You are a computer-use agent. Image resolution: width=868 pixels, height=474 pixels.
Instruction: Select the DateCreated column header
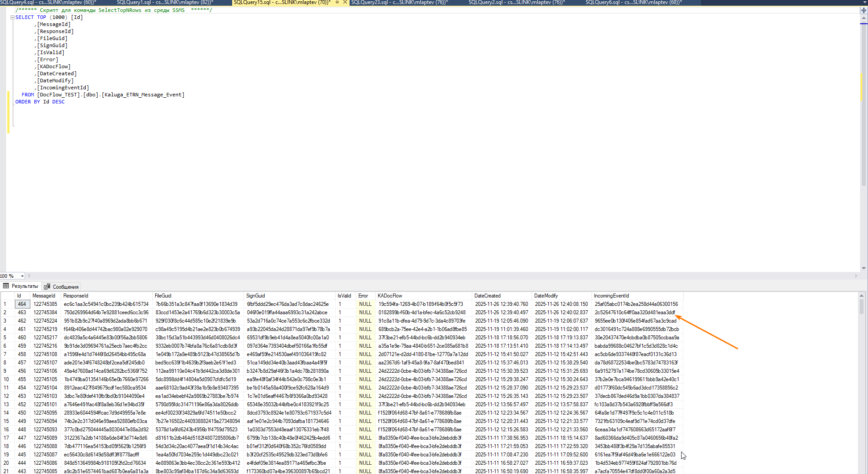point(502,296)
